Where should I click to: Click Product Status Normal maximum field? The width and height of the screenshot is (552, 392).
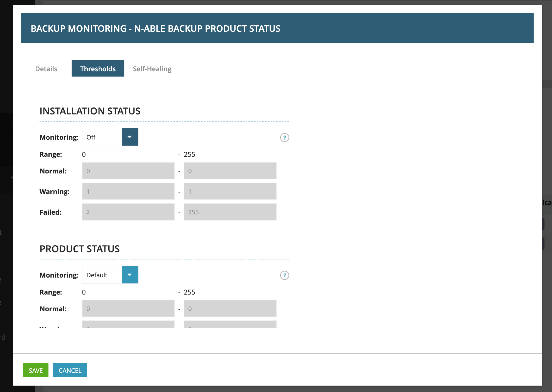tap(230, 308)
